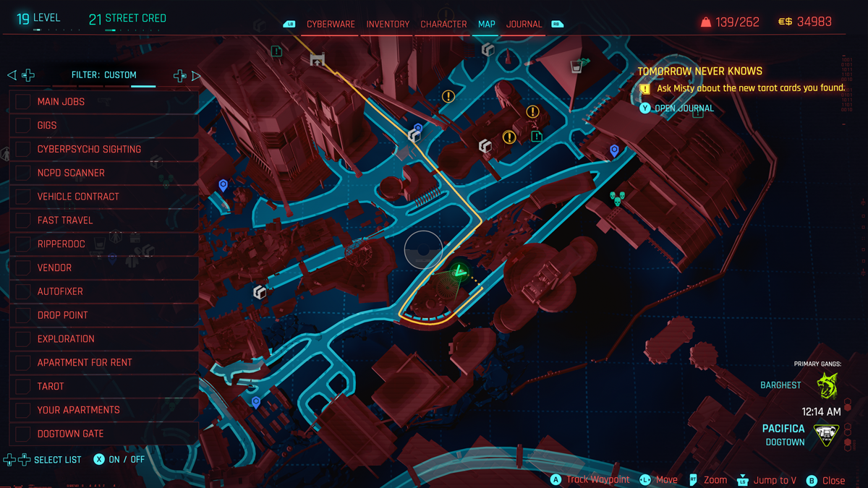Image resolution: width=868 pixels, height=488 pixels.
Task: Click the Barghest gang wolf emblem
Action: click(x=826, y=385)
